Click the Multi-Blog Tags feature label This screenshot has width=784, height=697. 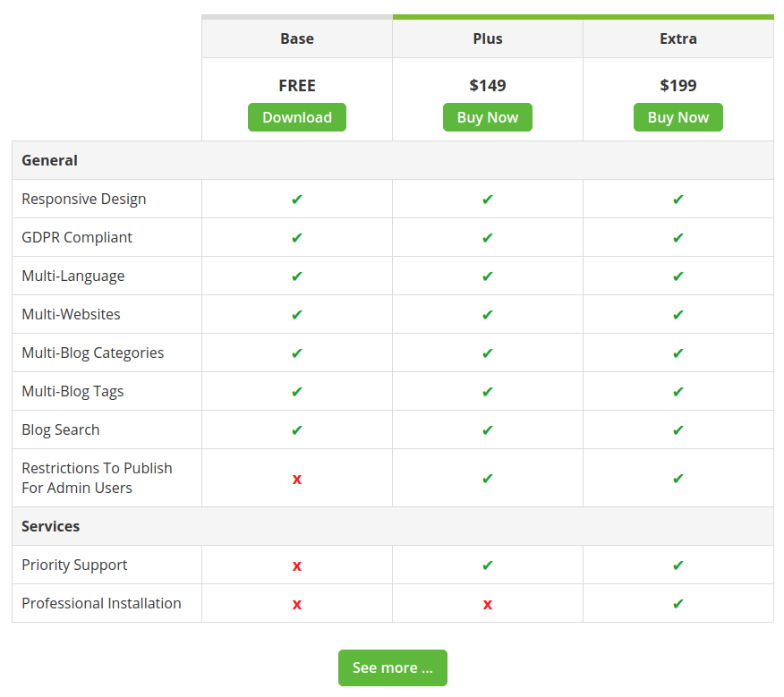click(x=72, y=392)
